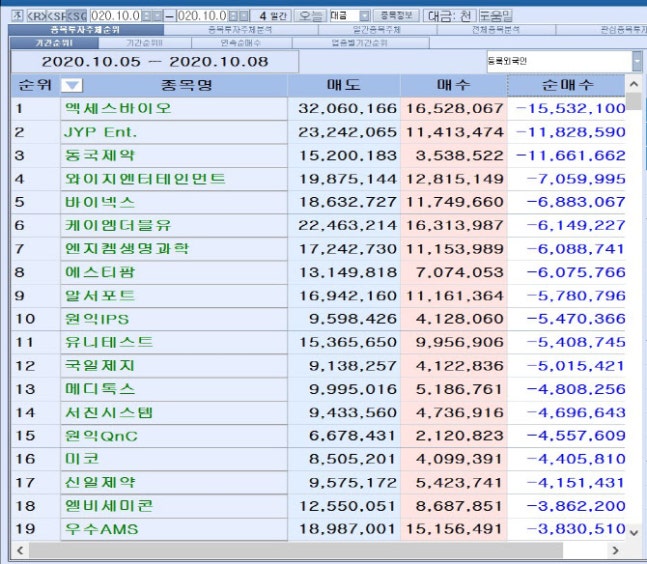Switch to 관심종목투자 tab
647x564 pixels.
click(x=602, y=30)
